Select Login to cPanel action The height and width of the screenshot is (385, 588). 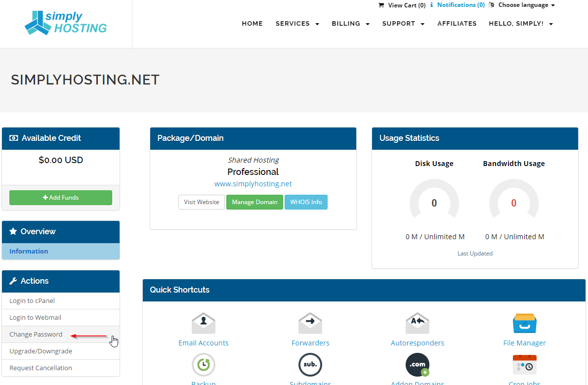pos(61,301)
